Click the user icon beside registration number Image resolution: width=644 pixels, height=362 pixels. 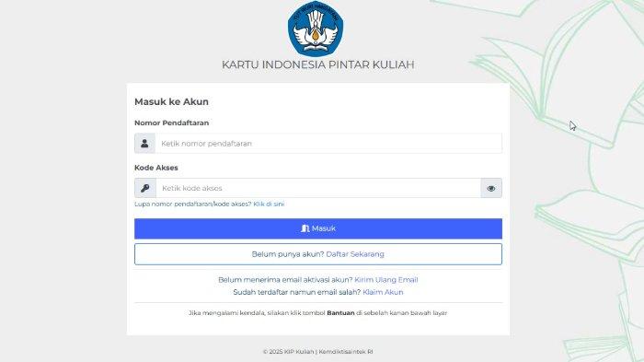pyautogui.click(x=144, y=143)
